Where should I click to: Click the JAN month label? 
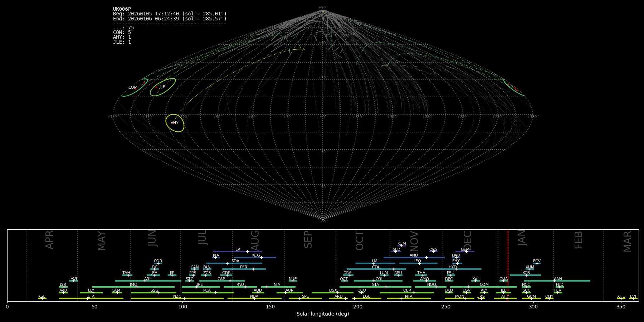click(522, 238)
